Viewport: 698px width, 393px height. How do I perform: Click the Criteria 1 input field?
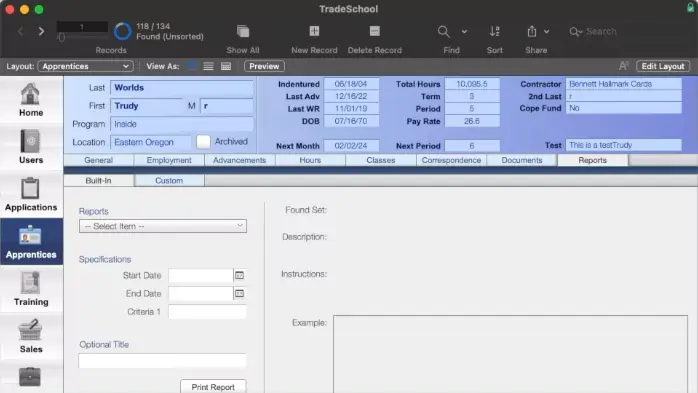(207, 312)
